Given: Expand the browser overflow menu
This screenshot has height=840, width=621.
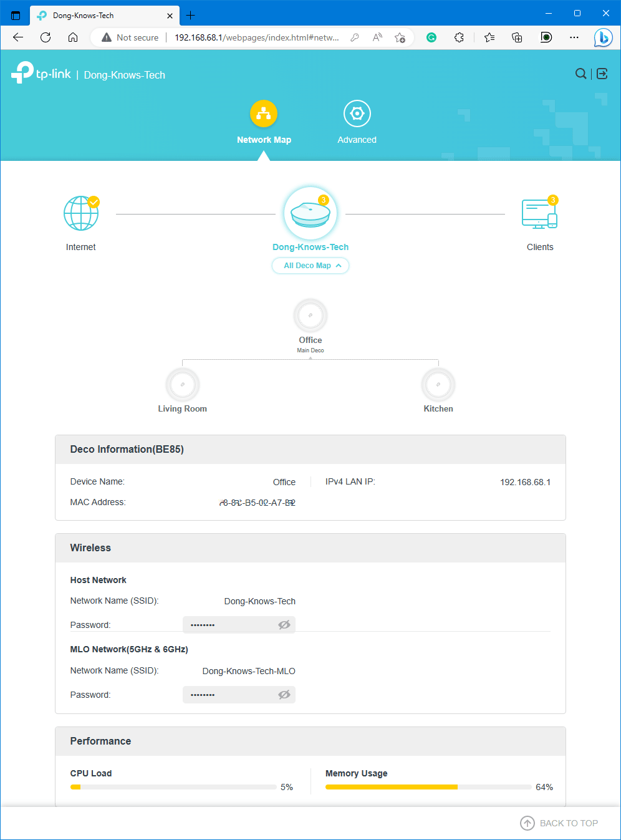Looking at the screenshot, I should tap(574, 37).
